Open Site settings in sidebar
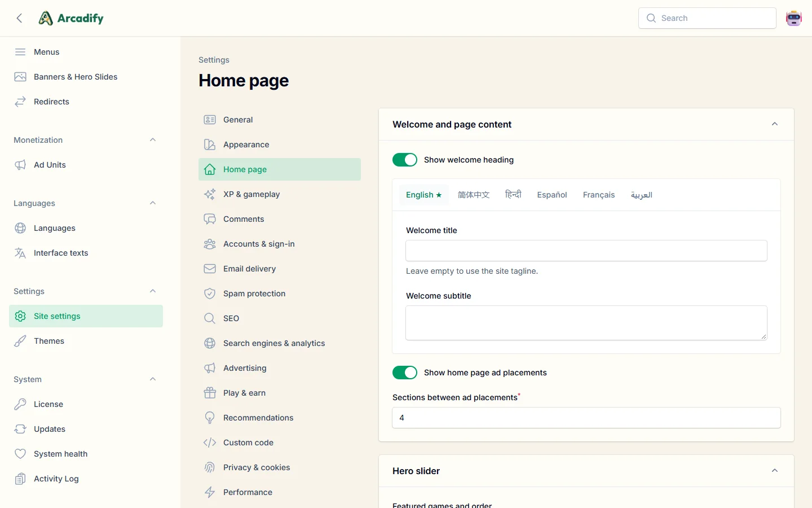 [86, 316]
